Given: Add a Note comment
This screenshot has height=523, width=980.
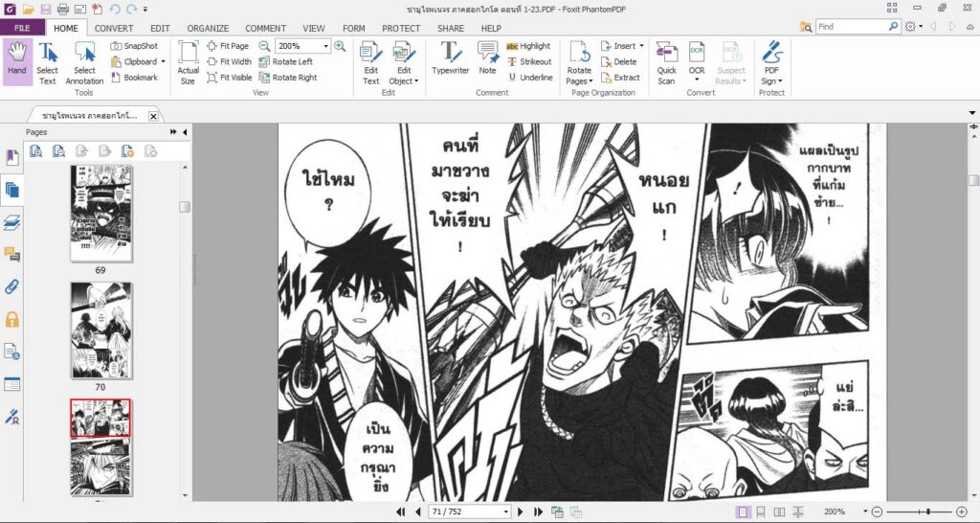Looking at the screenshot, I should point(487,58).
